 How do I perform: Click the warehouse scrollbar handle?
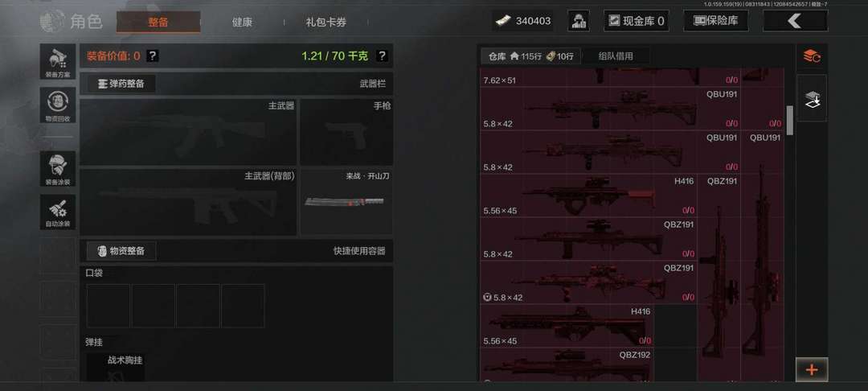tap(790, 120)
